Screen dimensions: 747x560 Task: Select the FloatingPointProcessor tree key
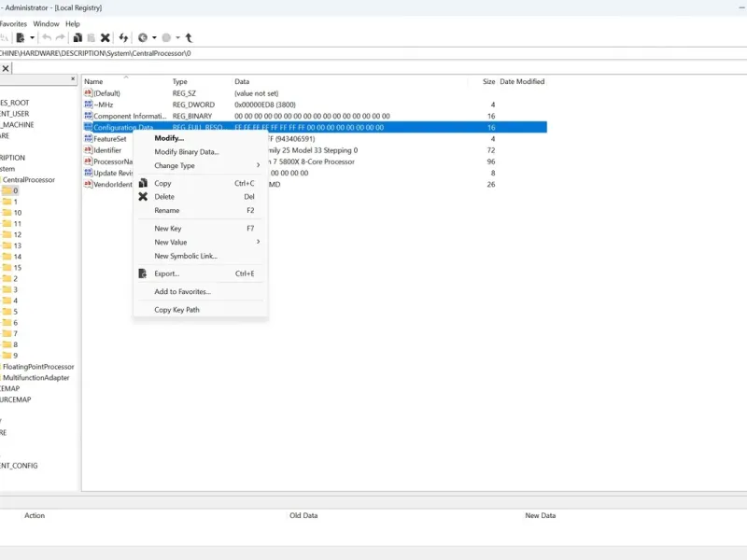click(38, 367)
